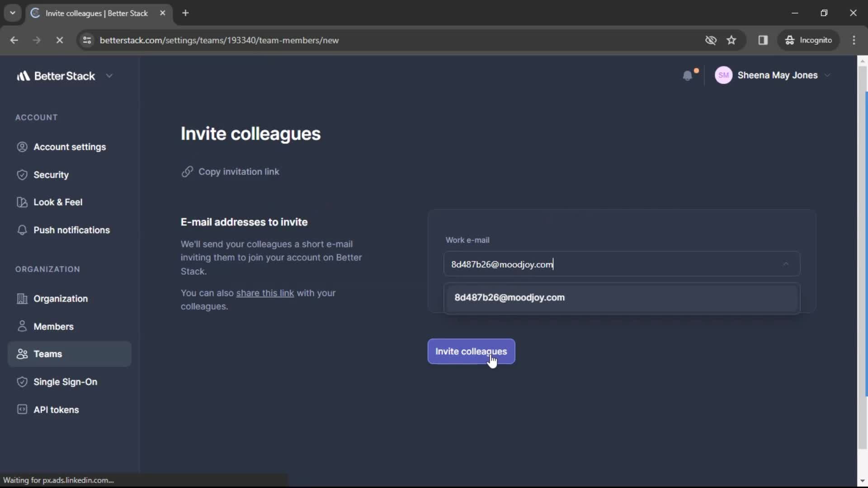View site information icon
868x488 pixels.
tap(87, 40)
